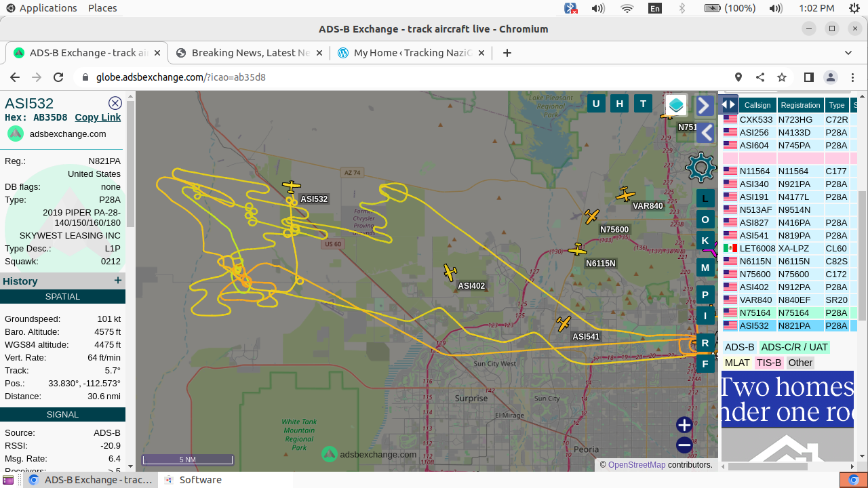Toggle the H map button
Image resolution: width=868 pixels, height=488 pixels.
pyautogui.click(x=620, y=103)
